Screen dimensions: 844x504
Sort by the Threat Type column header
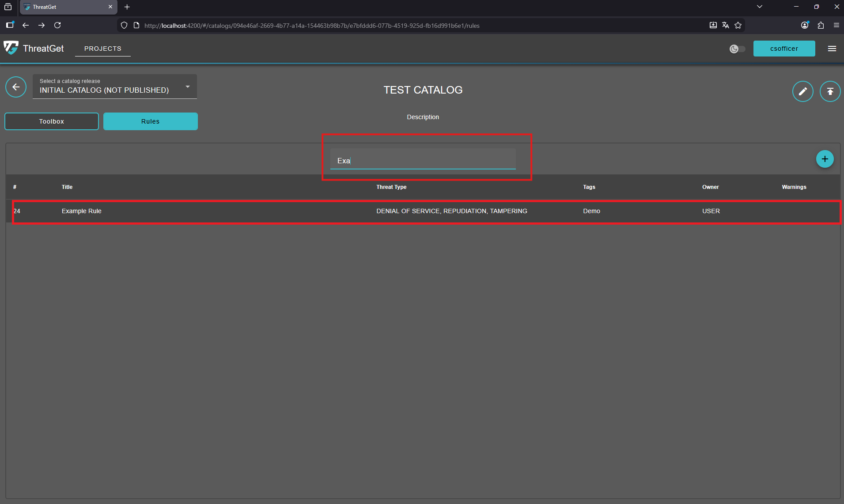pyautogui.click(x=391, y=187)
